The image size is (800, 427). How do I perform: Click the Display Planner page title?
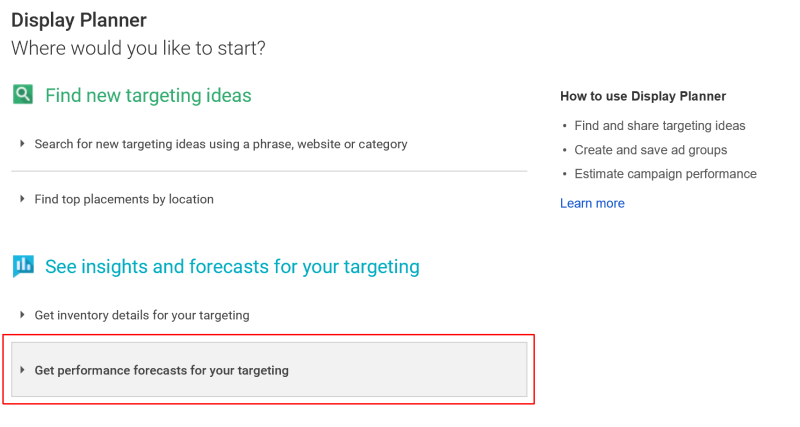click(79, 20)
